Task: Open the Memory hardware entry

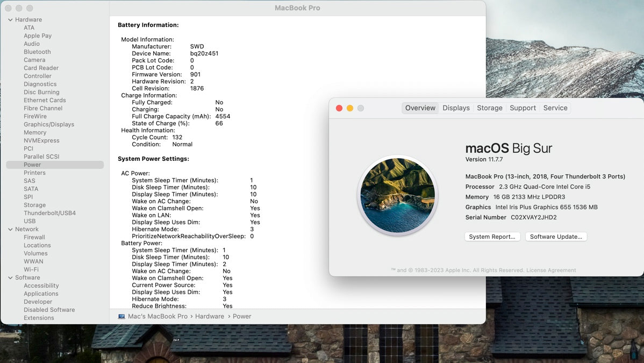Action: (x=35, y=133)
